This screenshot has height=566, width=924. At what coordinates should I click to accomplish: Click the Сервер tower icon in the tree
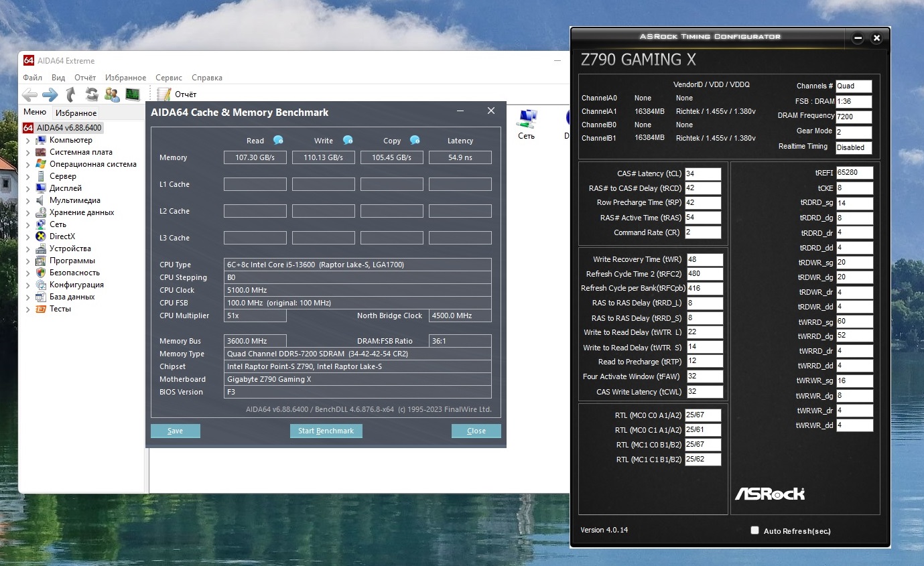(x=40, y=176)
